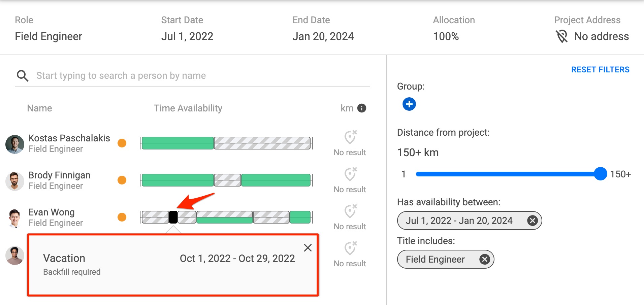Click the Jul 1, 2022 - Jan 20, 2024 chip
The width and height of the screenshot is (644, 305).
pyautogui.click(x=459, y=221)
